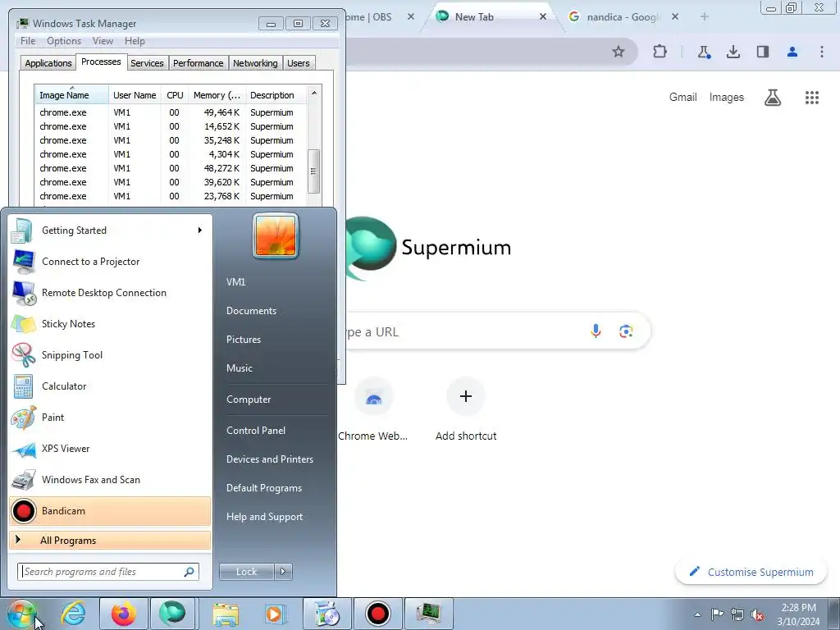Screen dimensions: 840x630
Task: Switch to Task Manager taskbar button
Action: (x=428, y=614)
